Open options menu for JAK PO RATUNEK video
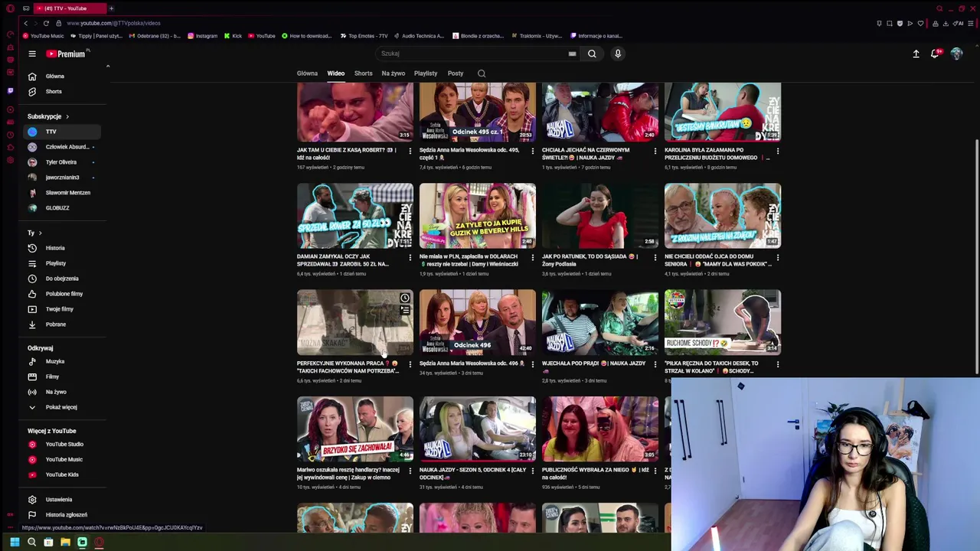This screenshot has height=551, width=980. [655, 257]
